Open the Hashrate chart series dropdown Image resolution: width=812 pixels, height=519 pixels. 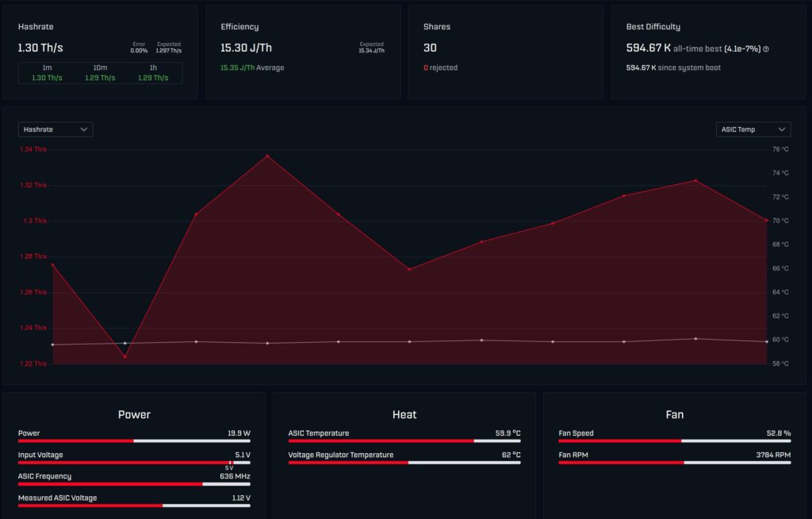(x=56, y=129)
